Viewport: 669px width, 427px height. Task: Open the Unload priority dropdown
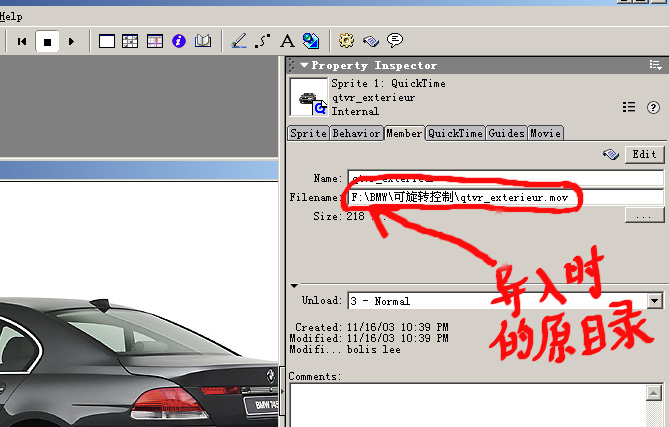click(654, 301)
